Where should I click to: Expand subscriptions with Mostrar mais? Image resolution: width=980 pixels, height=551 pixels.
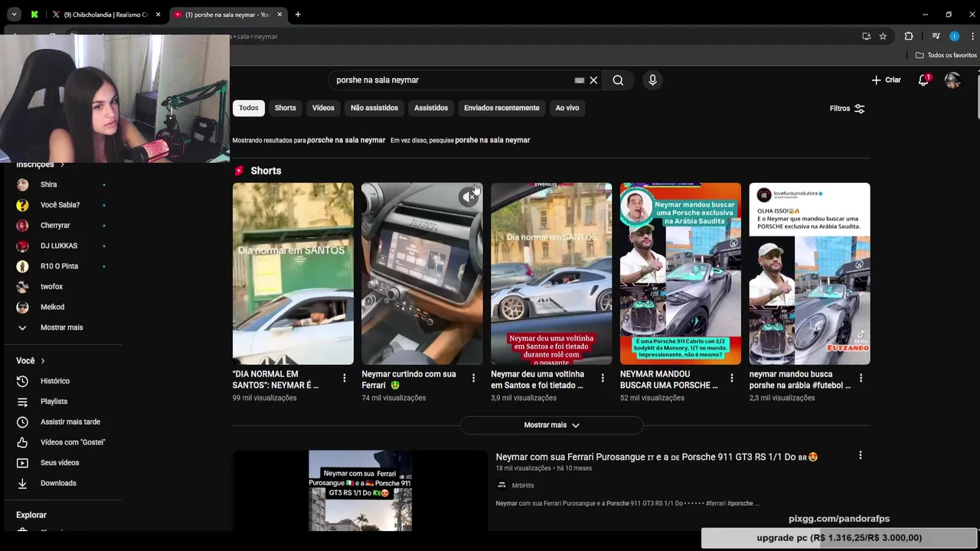[61, 328]
